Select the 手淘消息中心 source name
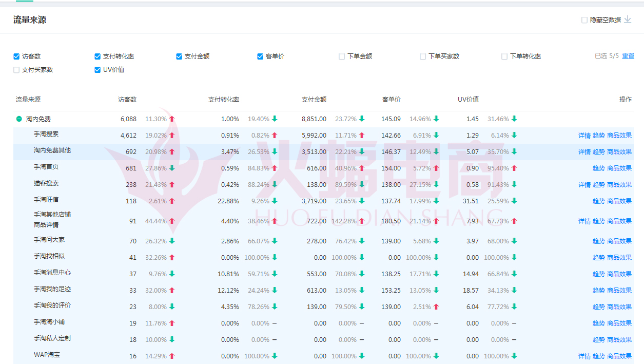644x364 pixels. 52,273
